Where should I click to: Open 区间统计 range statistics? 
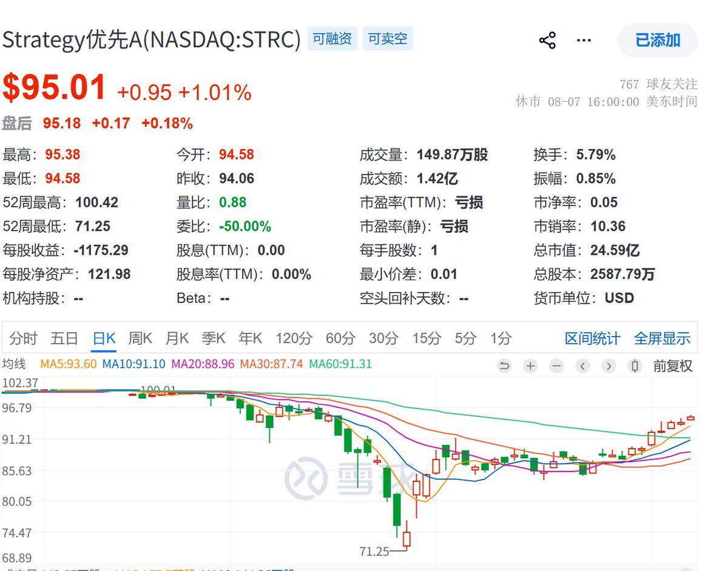(593, 338)
